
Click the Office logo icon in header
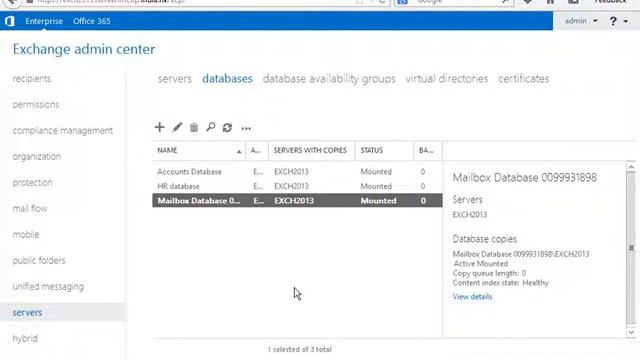[x=10, y=21]
